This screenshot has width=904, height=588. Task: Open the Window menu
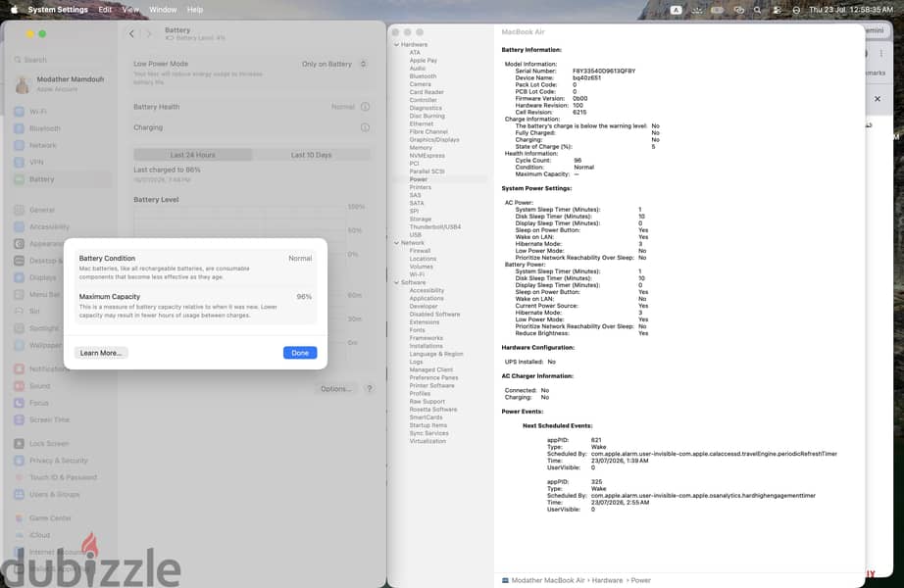163,9
